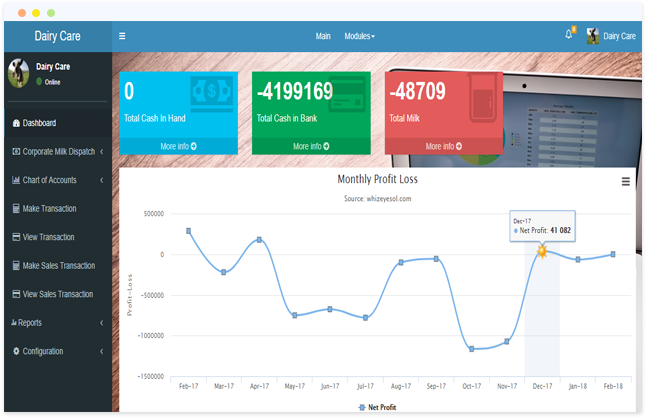Image resolution: width=646 pixels, height=418 pixels.
Task: Open Make Transaction page
Action: (x=49, y=208)
